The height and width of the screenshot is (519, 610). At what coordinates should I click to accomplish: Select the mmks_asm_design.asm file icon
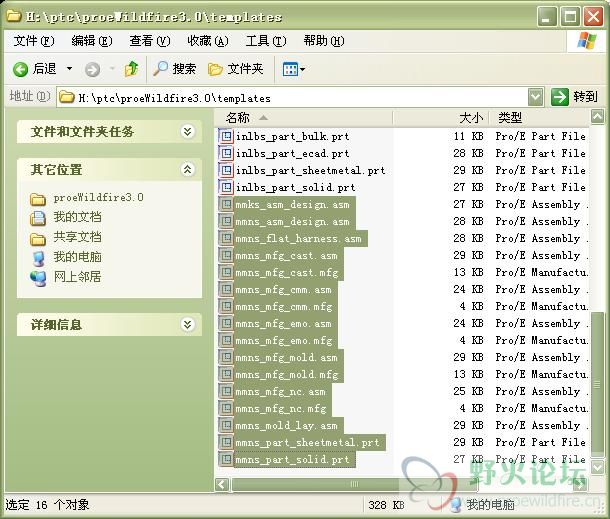tap(226, 204)
